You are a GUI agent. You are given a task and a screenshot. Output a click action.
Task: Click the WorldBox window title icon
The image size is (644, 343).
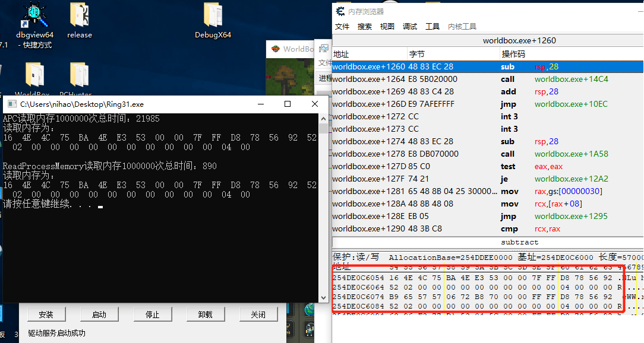coord(276,49)
